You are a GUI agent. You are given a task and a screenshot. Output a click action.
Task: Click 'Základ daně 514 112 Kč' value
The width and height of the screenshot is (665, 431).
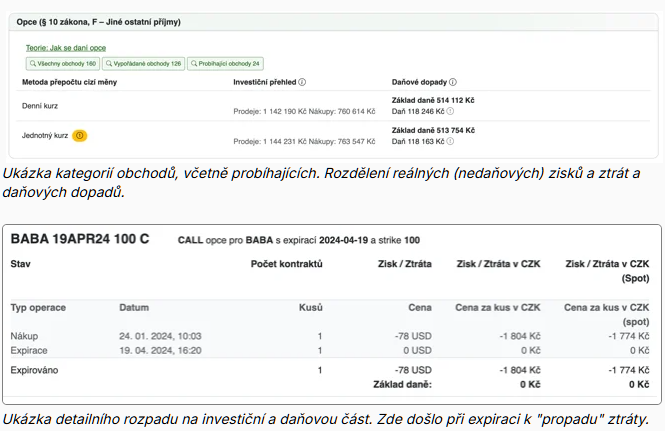tap(433, 100)
